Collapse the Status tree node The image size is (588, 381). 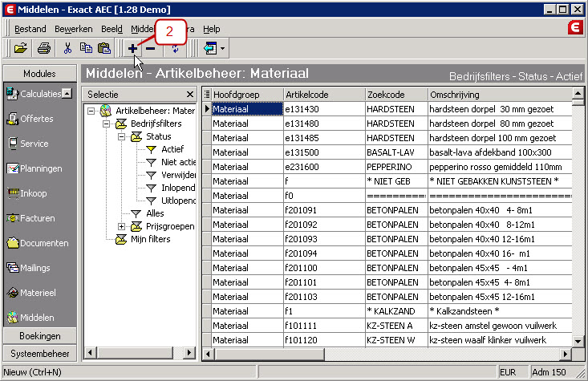pos(121,136)
